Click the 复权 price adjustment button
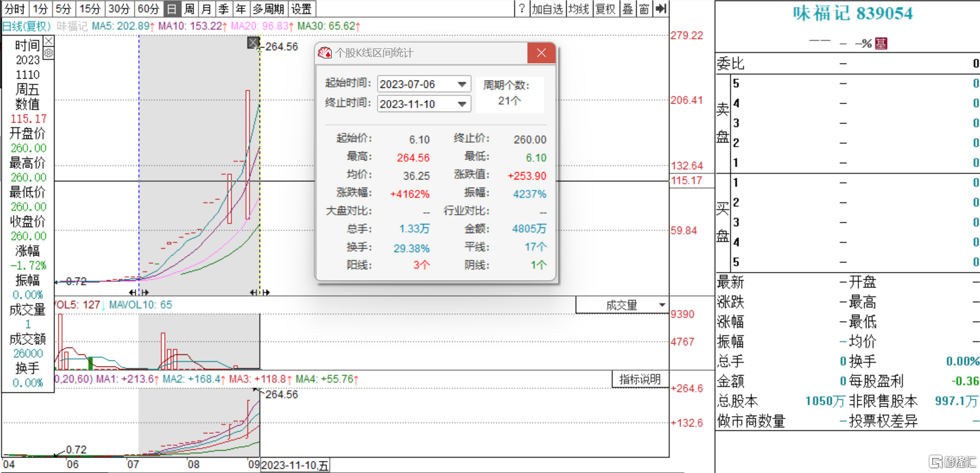The height and width of the screenshot is (473, 980). pyautogui.click(x=606, y=9)
